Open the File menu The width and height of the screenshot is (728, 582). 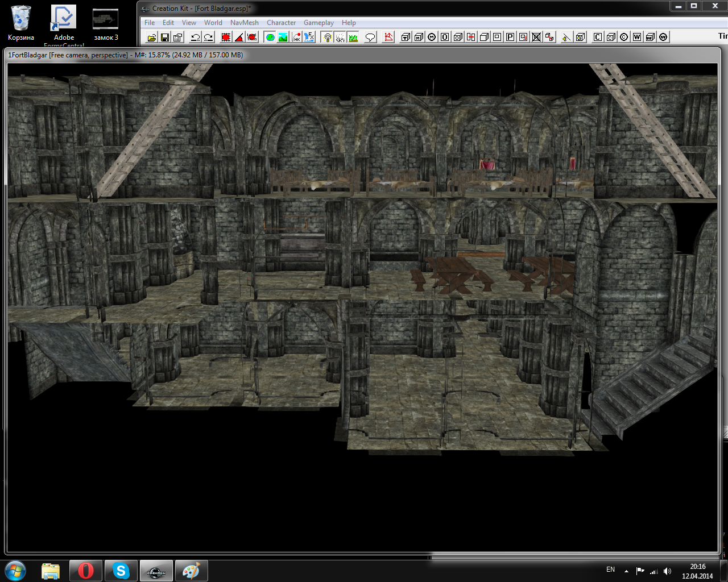(150, 23)
